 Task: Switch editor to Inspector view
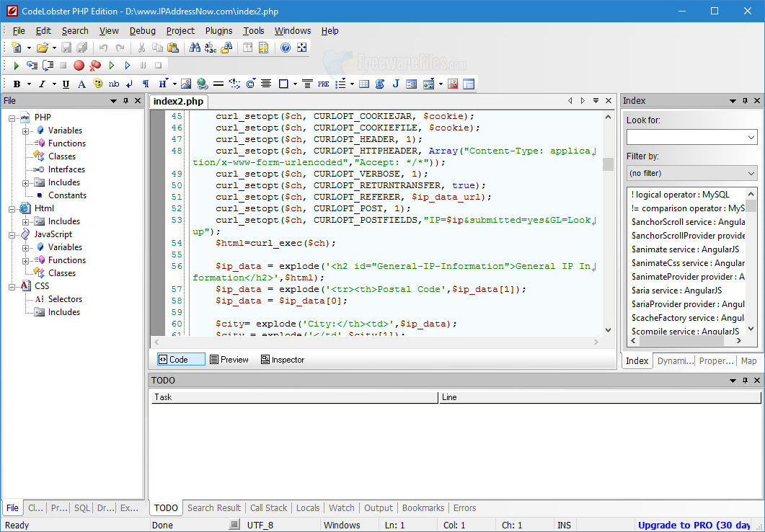tap(283, 360)
